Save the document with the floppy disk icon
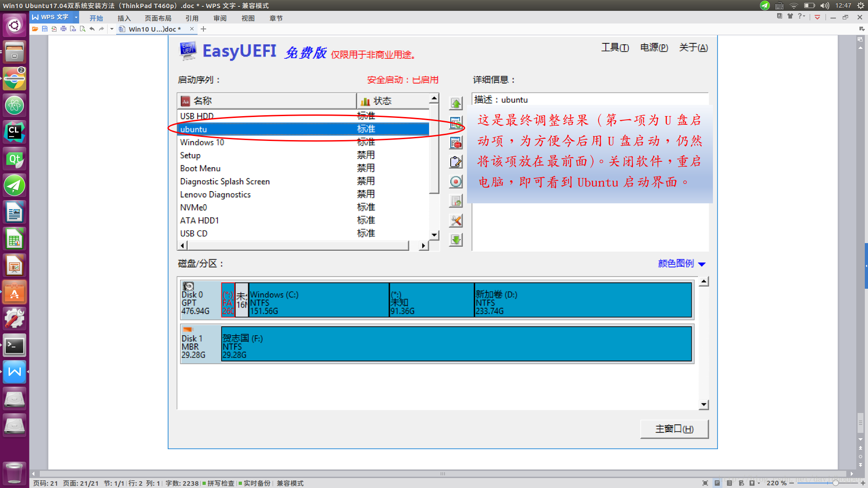The width and height of the screenshot is (868, 488). tap(44, 29)
